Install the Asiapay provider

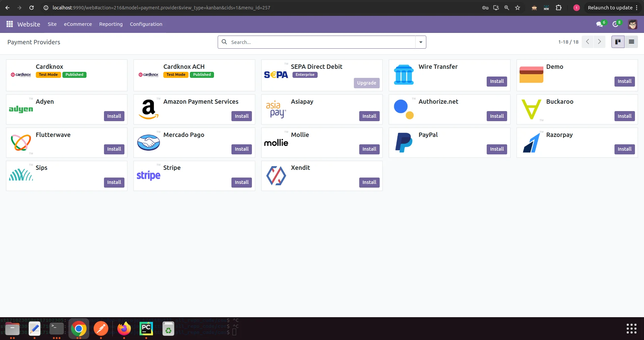coord(369,116)
